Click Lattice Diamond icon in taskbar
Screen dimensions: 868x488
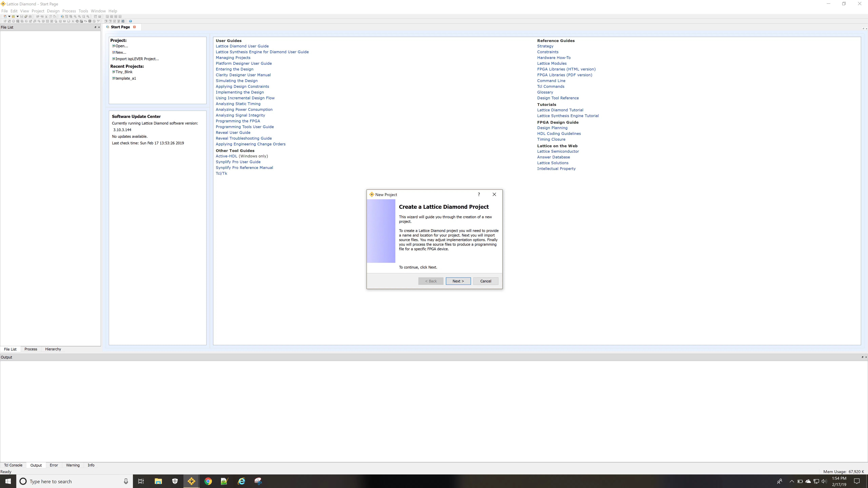191,481
